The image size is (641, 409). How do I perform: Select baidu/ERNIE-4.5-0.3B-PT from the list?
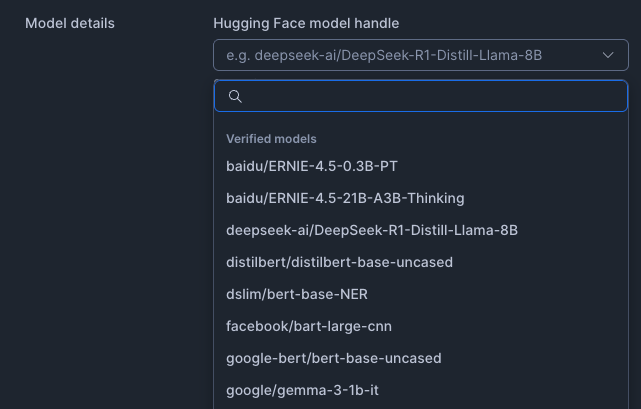[x=312, y=166]
